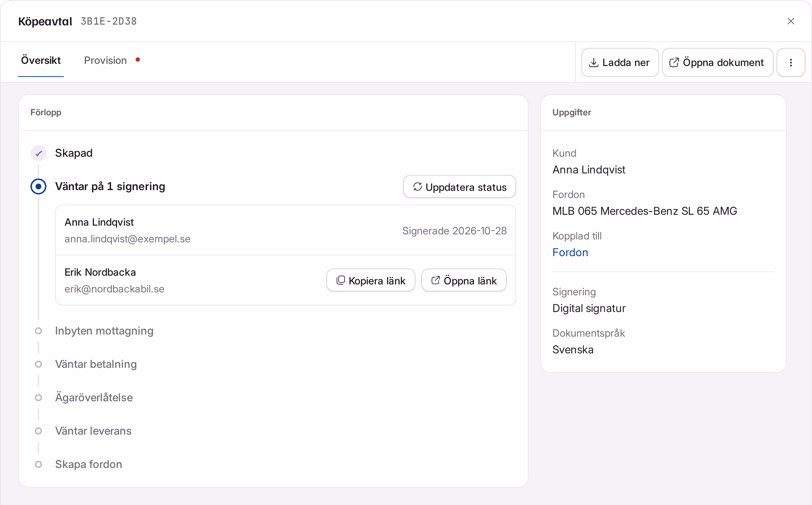Click the Inbyten mottagning step

pos(104,331)
